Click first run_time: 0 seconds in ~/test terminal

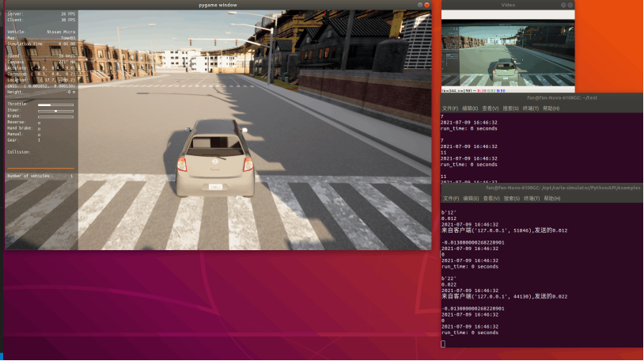[468, 129]
